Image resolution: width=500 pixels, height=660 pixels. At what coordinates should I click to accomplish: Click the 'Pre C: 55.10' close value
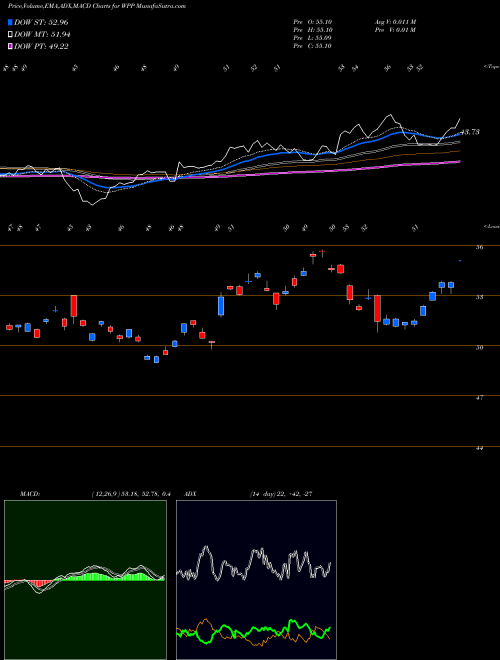313,46
